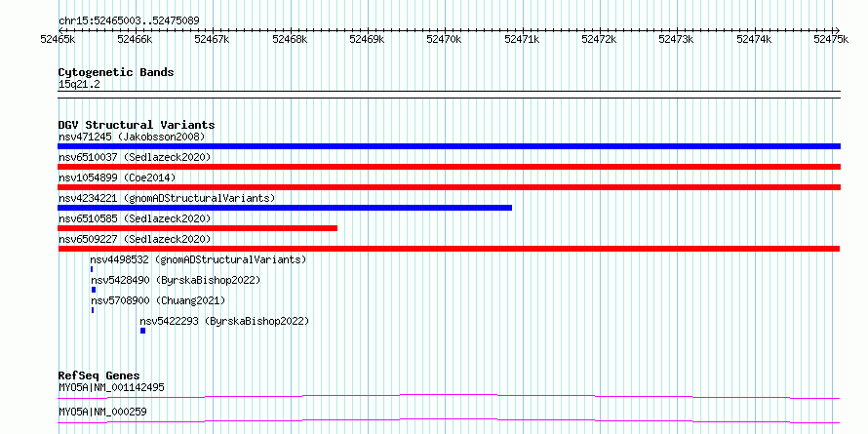This screenshot has width=868, height=434.
Task: Open nsv6509227 (Sedlazeck2020) variant label
Action: (x=135, y=239)
